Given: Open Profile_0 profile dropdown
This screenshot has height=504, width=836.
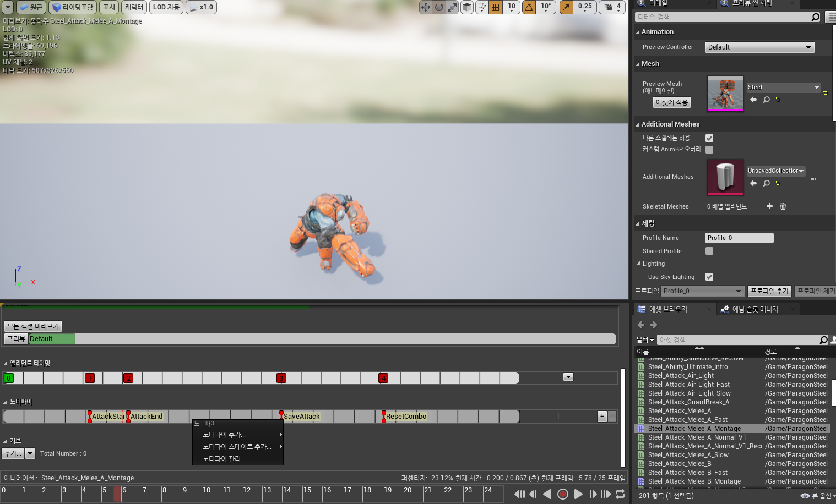Looking at the screenshot, I should [702, 291].
